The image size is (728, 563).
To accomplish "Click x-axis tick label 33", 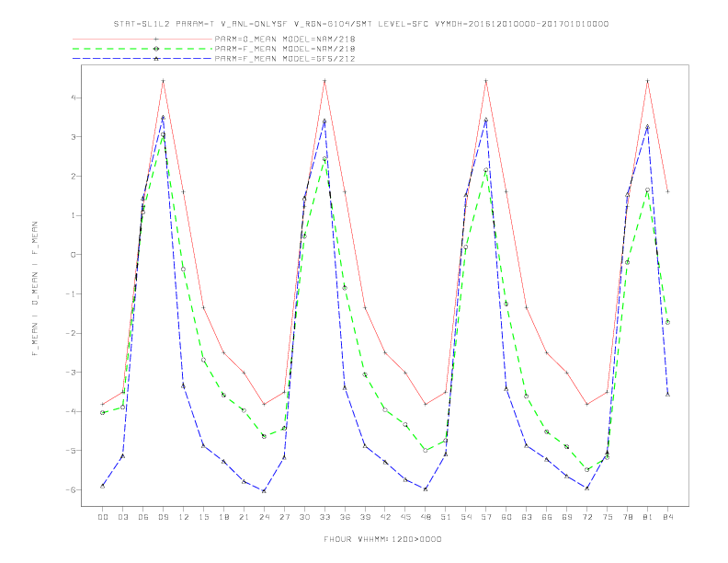I will [324, 517].
